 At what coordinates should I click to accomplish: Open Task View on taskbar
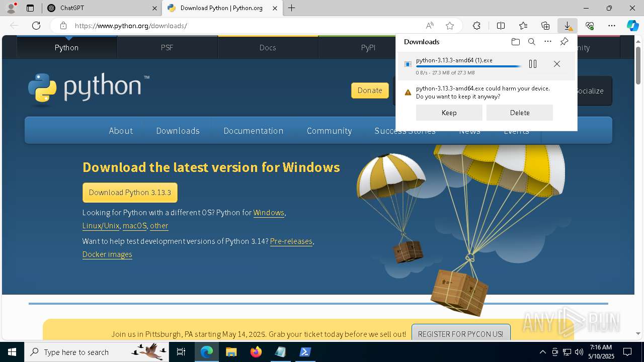[181, 352]
